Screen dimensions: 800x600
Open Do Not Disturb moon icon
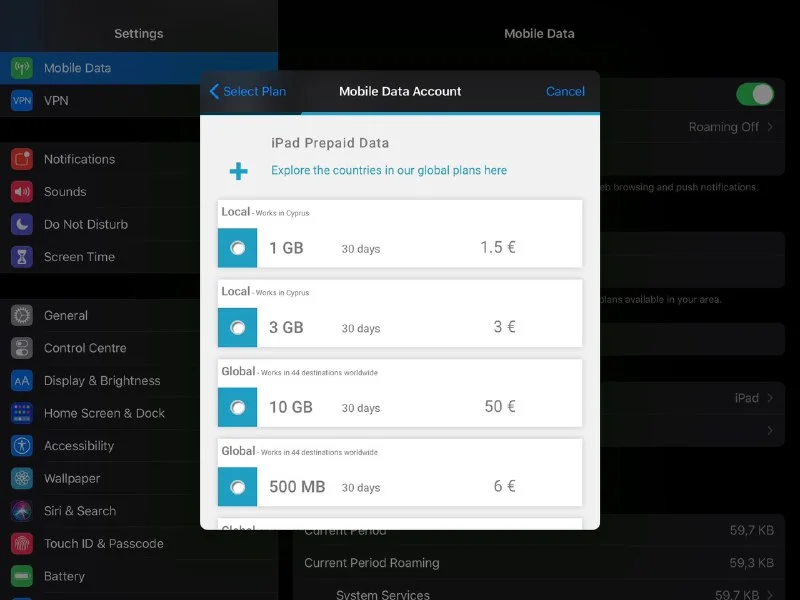[x=22, y=225]
